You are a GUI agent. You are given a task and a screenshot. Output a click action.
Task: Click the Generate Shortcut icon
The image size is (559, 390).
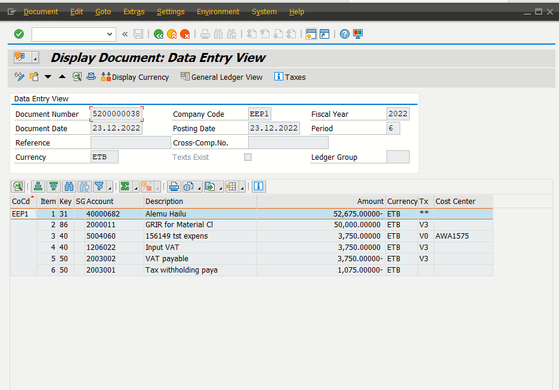pyautogui.click(x=324, y=34)
